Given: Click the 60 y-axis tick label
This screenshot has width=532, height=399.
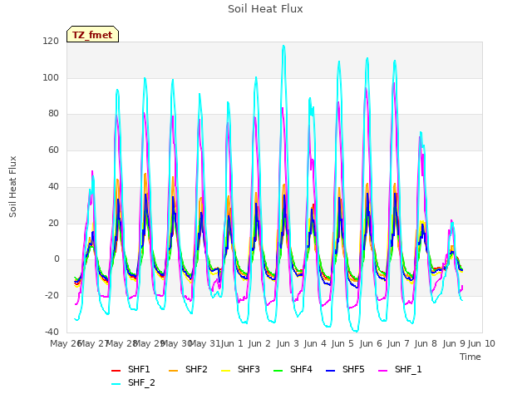Looking at the screenshot, I should pyautogui.click(x=53, y=150).
